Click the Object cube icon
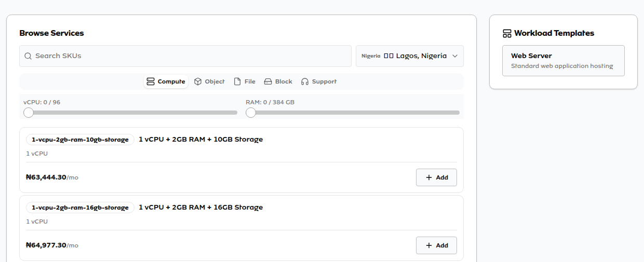Screen dimensions: 644x262 (x=198, y=81)
